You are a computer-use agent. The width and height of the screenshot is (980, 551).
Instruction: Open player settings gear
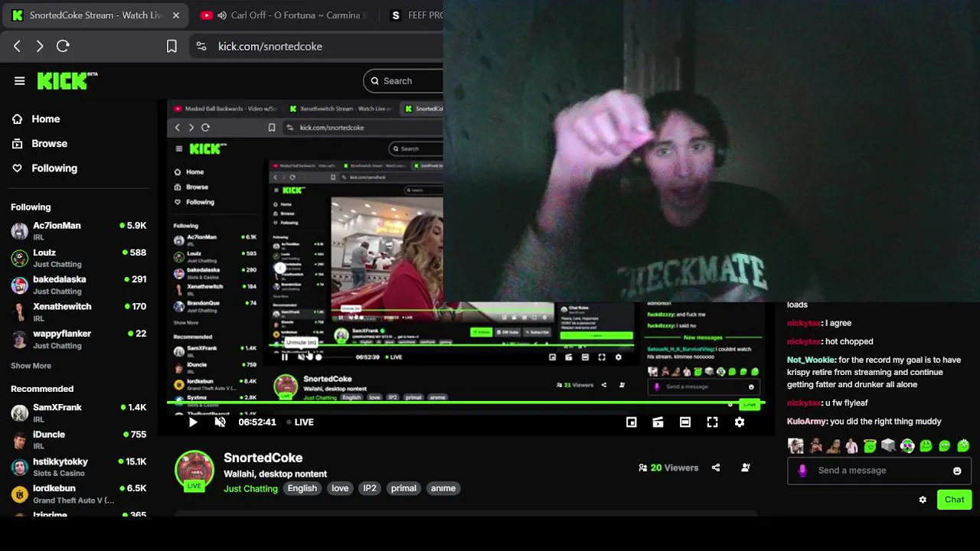[x=740, y=422]
